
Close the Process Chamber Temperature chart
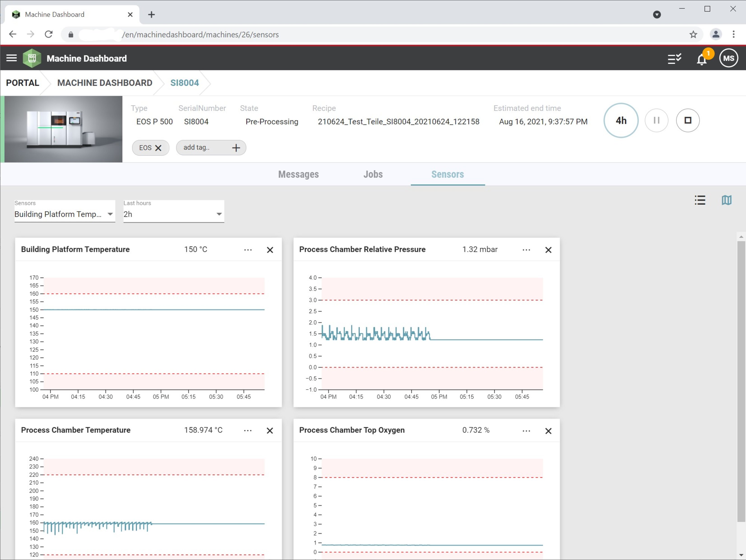click(270, 431)
